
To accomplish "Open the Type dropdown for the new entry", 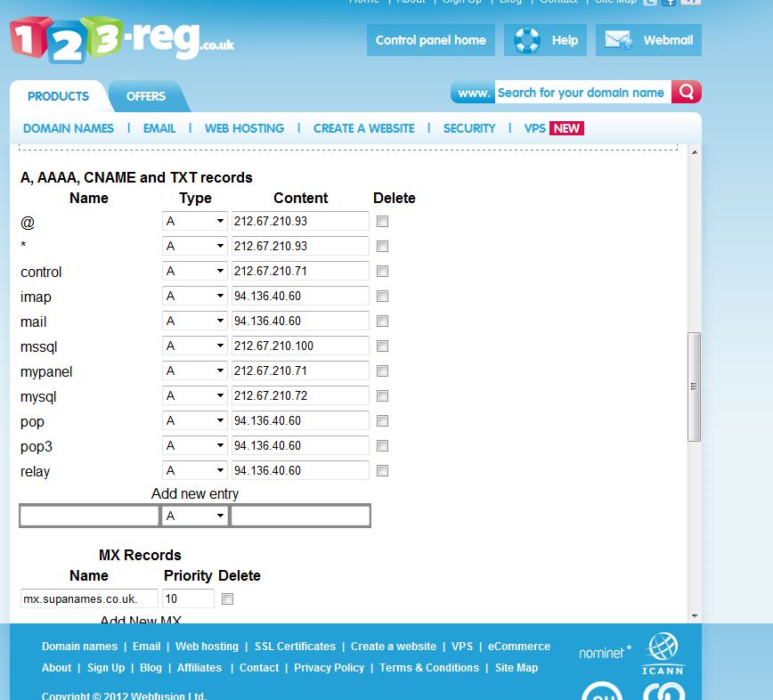I will [194, 516].
